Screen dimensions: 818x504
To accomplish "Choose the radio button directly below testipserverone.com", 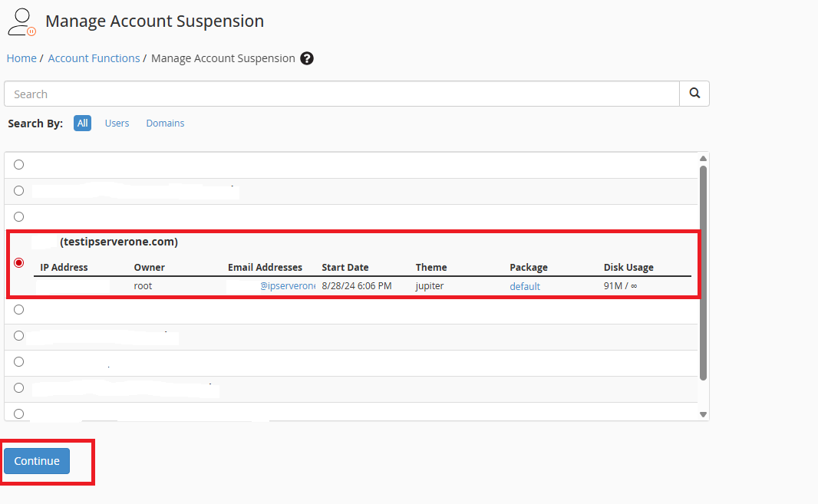I will pyautogui.click(x=19, y=310).
